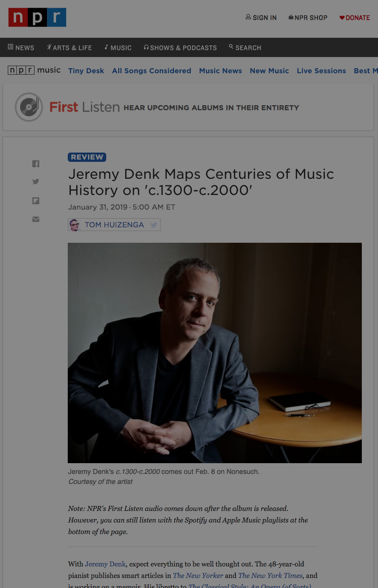Image resolution: width=378 pixels, height=588 pixels.
Task: Share article via email icon
Action: (36, 219)
